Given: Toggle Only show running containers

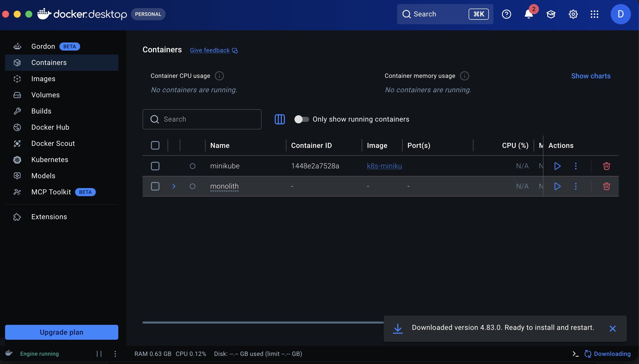Looking at the screenshot, I should [x=302, y=119].
